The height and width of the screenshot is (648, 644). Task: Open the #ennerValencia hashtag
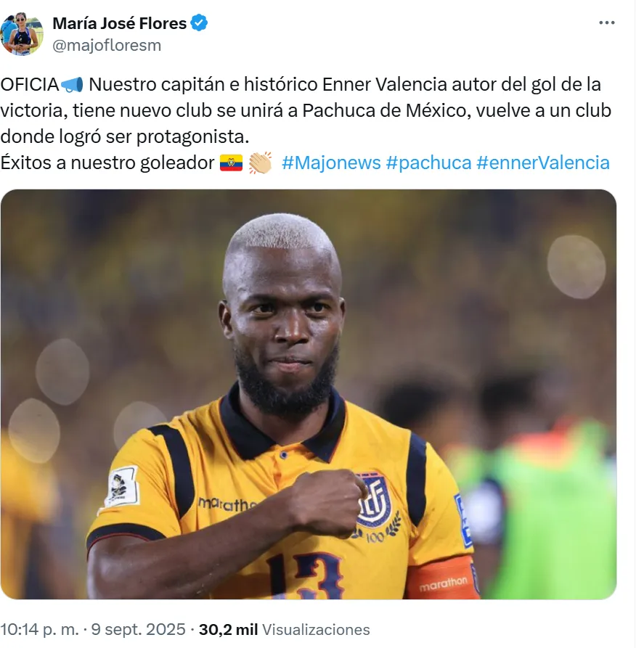coord(543,163)
